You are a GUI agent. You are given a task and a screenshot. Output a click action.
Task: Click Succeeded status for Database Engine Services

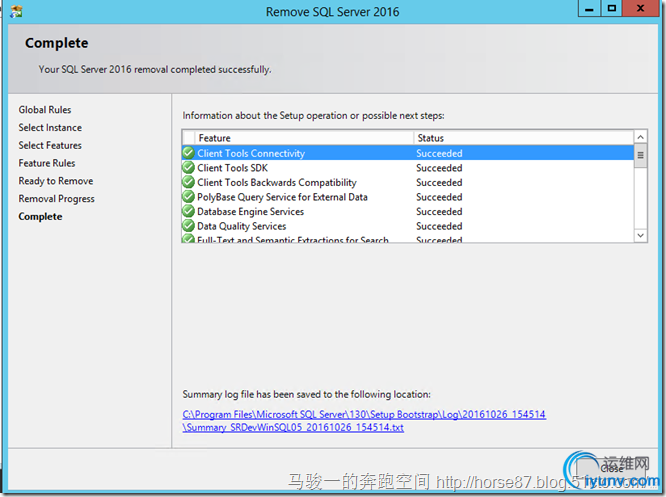tap(439, 211)
